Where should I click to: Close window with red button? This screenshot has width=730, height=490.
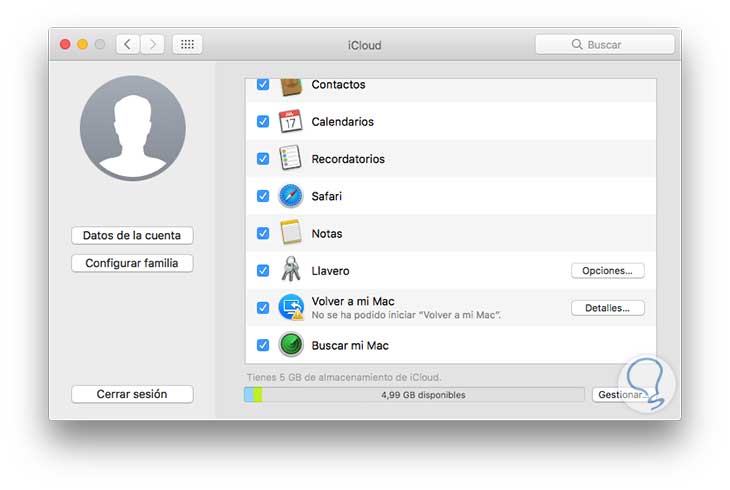click(x=65, y=44)
